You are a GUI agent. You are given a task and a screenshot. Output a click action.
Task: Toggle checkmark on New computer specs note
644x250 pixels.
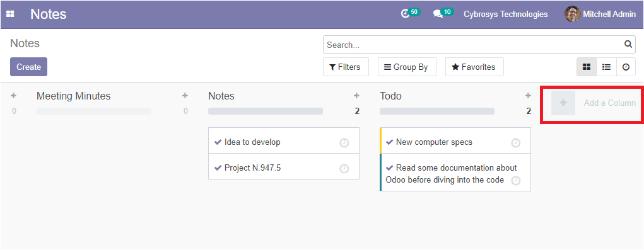point(390,142)
